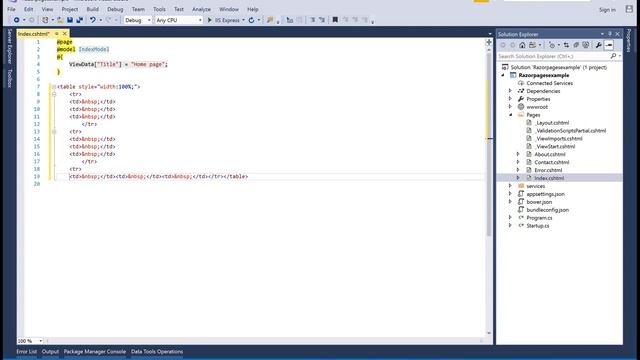The width and height of the screenshot is (640, 360).
Task: Click the Navigate Backward toolbar icon
Action: (x=16, y=20)
